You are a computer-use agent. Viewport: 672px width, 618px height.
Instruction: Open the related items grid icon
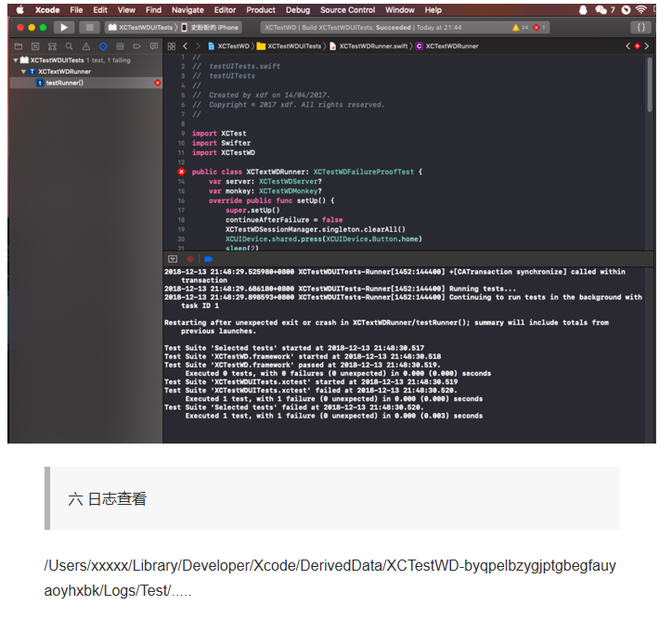click(172, 46)
